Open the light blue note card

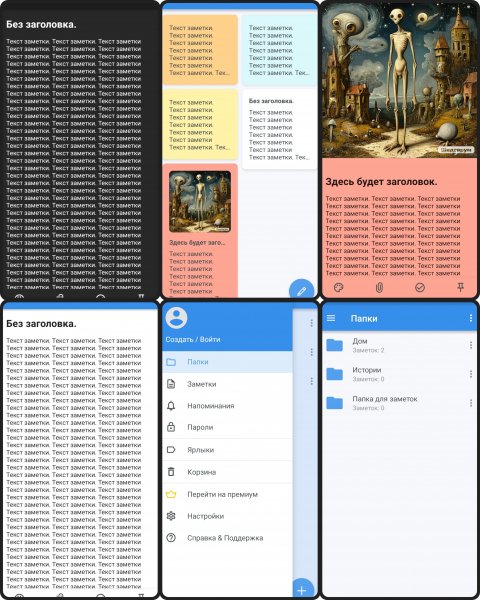point(280,50)
